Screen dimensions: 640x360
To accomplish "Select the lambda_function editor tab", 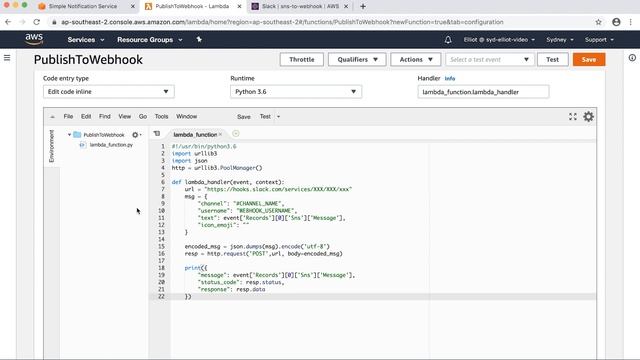I will pyautogui.click(x=195, y=134).
